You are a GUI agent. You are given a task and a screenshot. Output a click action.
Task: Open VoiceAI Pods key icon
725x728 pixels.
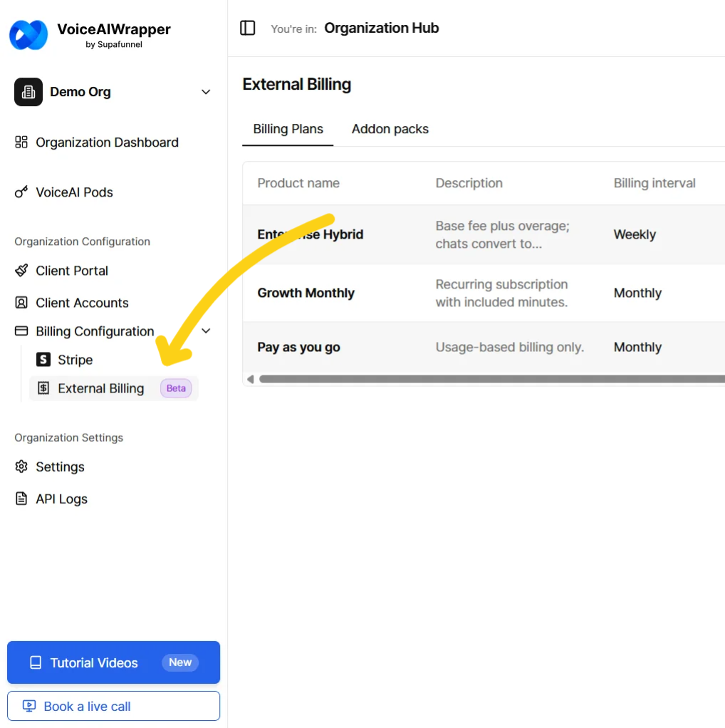21,192
